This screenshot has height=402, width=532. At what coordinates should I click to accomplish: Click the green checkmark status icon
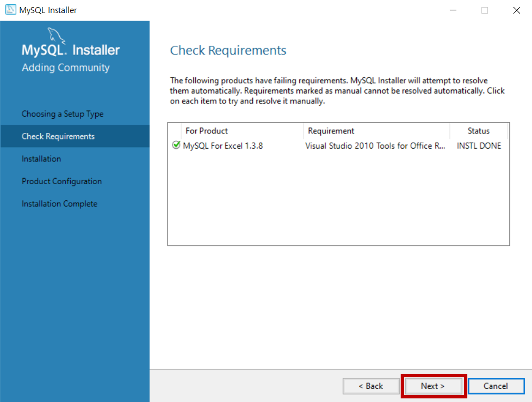click(x=176, y=145)
